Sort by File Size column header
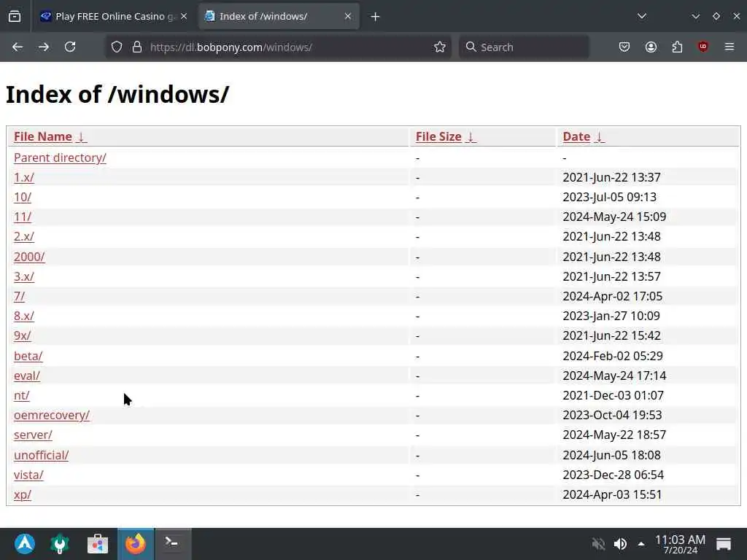 click(x=438, y=136)
